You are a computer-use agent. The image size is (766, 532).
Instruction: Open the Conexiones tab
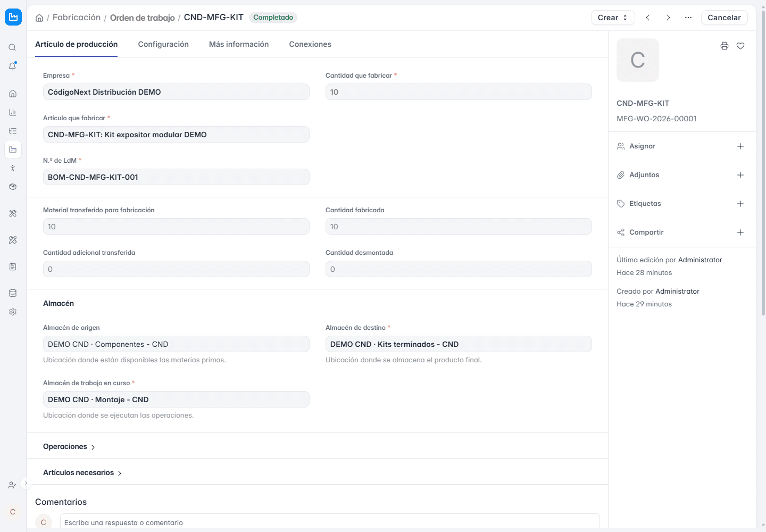point(310,44)
